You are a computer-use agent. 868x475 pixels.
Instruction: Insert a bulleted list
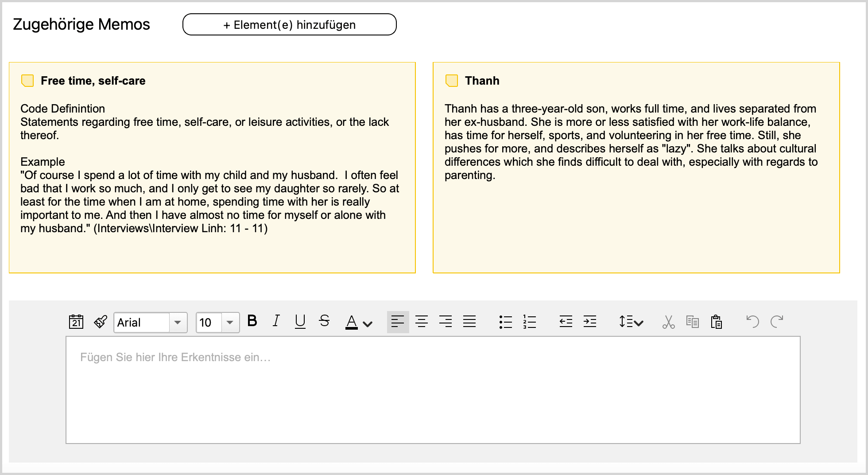coord(505,322)
